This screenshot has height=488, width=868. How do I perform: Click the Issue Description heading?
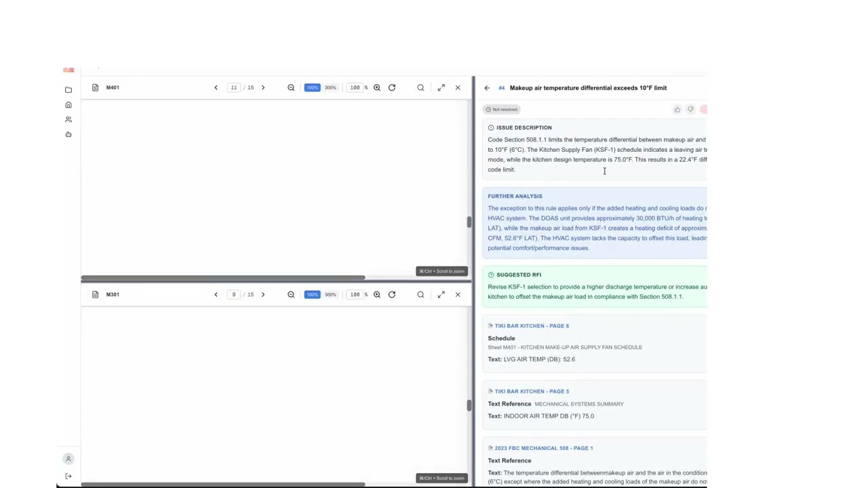pos(524,127)
